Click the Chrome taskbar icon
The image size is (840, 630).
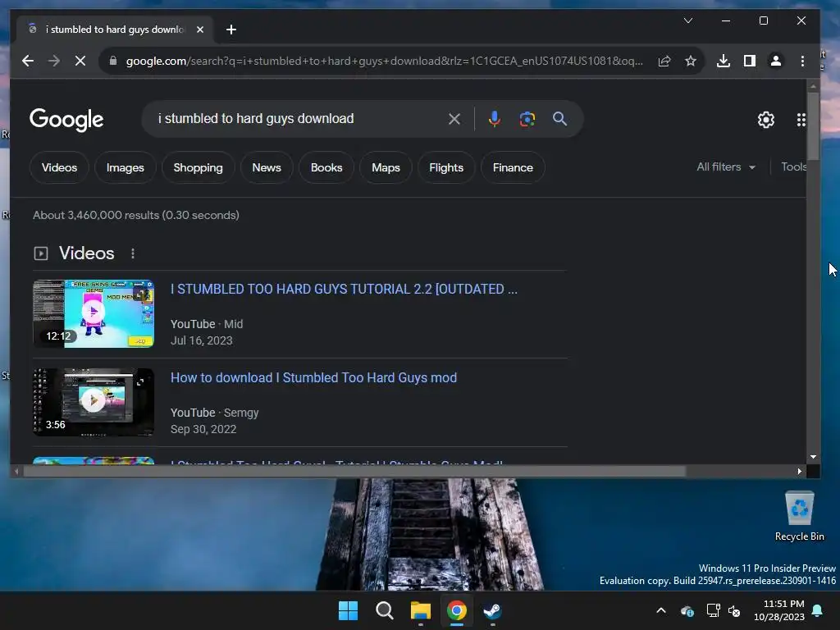[457, 610]
